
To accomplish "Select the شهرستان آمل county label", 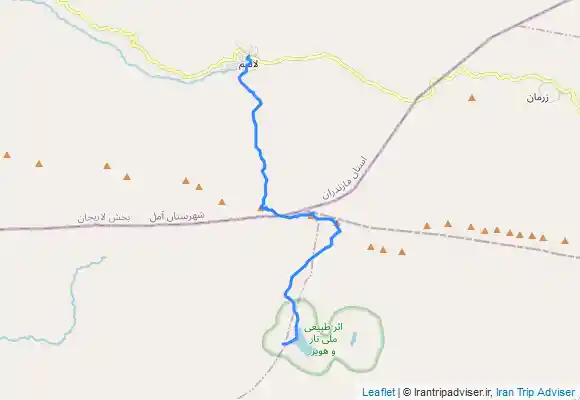I will click(177, 216).
